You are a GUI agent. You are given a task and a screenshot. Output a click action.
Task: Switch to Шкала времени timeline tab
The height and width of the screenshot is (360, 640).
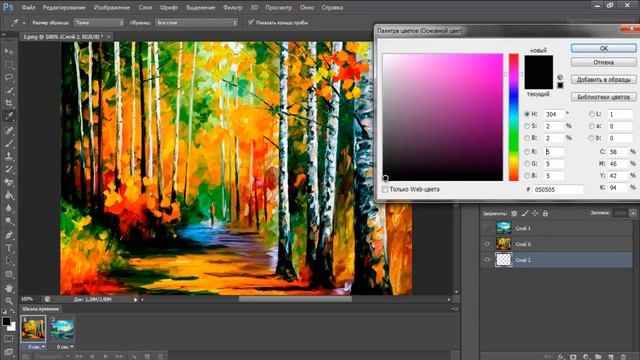40,309
